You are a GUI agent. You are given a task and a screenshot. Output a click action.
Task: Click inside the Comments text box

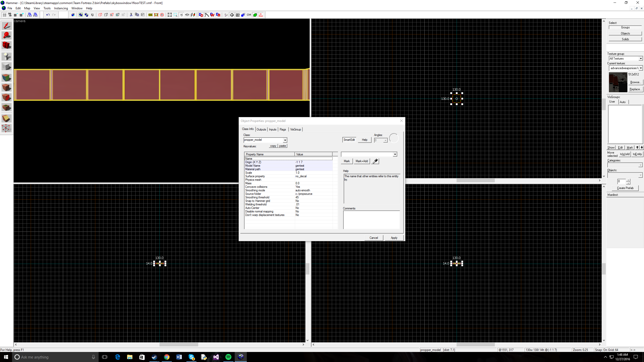point(371,220)
